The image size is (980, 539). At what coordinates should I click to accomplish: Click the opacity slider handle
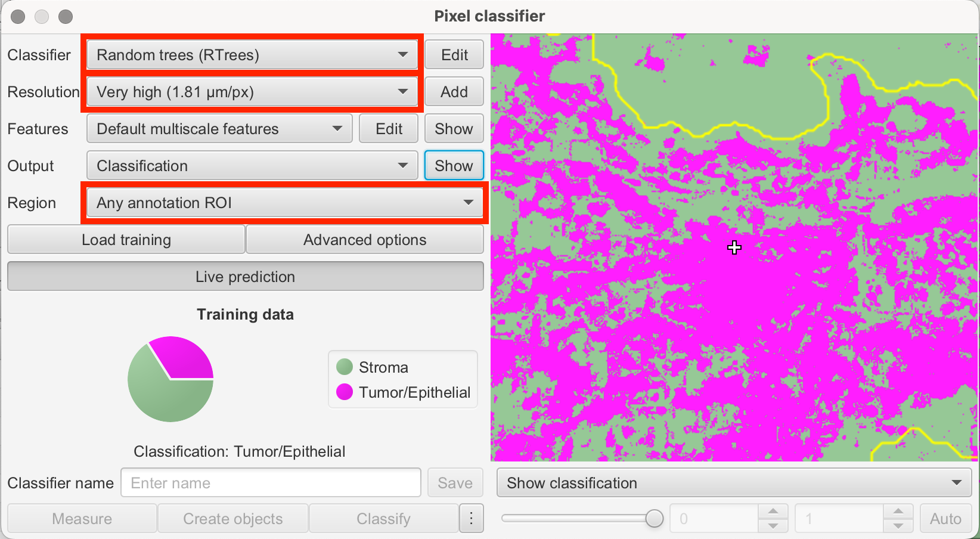pyautogui.click(x=655, y=519)
